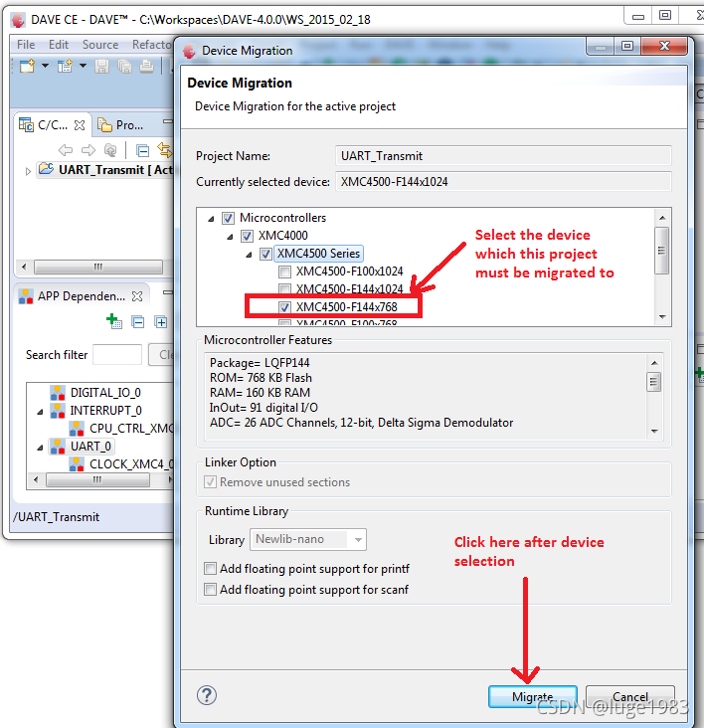Viewport: 704px width, 728px height.
Task: Click the C/C++ Projects horizontal scrollbar
Action: 97,267
